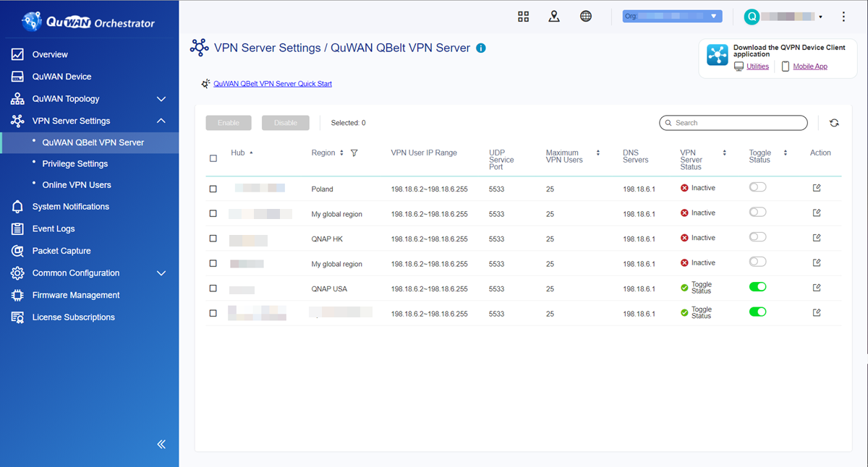The height and width of the screenshot is (467, 868).
Task: Click the License Subscriptions icon
Action: (17, 317)
